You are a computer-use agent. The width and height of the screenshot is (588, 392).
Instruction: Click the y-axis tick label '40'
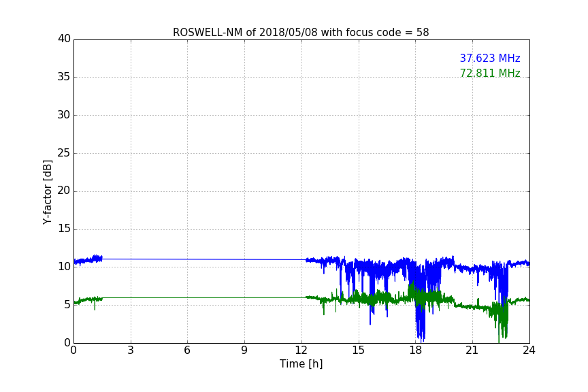click(64, 39)
